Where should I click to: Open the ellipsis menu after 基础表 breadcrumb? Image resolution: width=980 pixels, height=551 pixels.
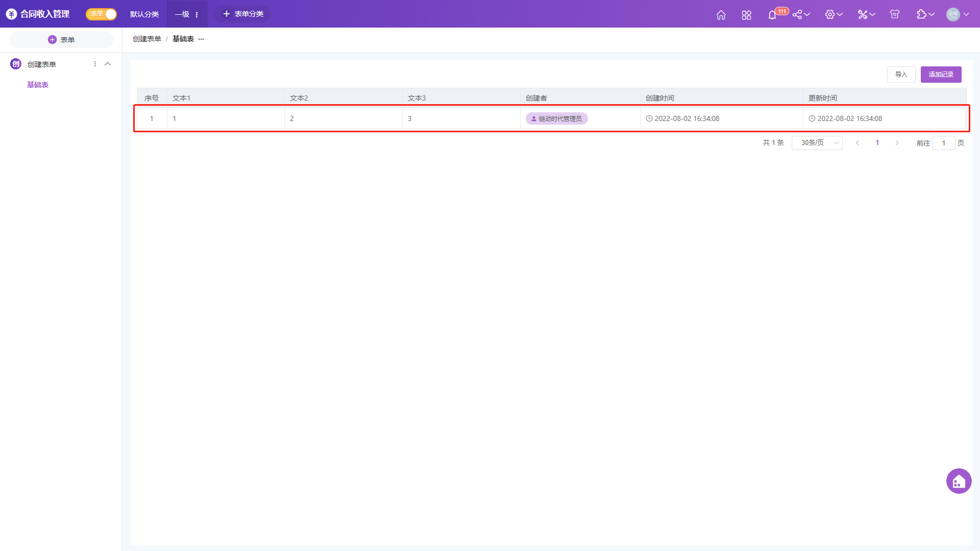[201, 39]
